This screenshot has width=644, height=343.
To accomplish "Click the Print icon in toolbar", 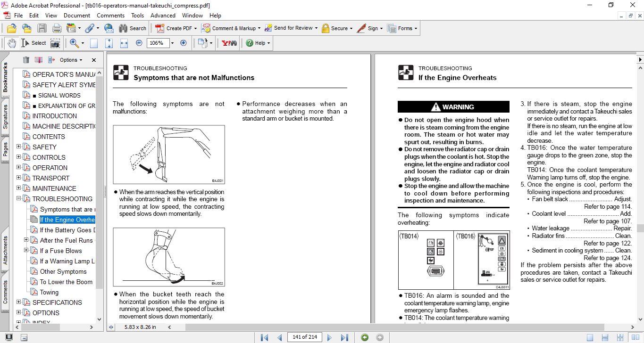I will tap(57, 28).
